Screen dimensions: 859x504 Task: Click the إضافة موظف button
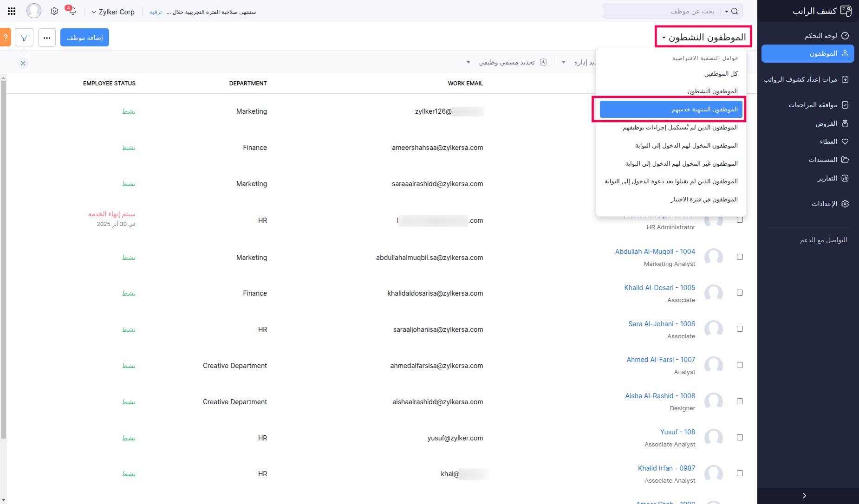click(85, 37)
